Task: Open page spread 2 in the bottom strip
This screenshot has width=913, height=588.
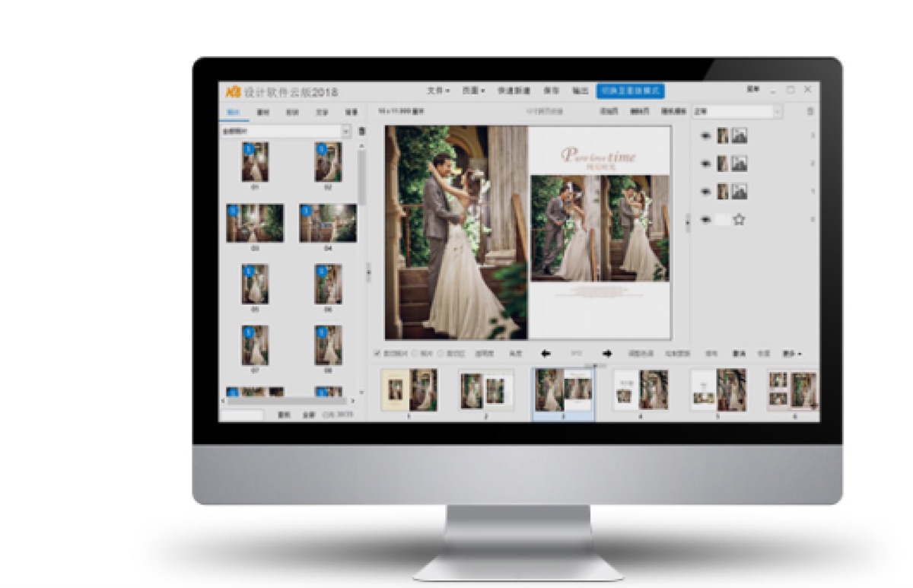Action: (486, 390)
